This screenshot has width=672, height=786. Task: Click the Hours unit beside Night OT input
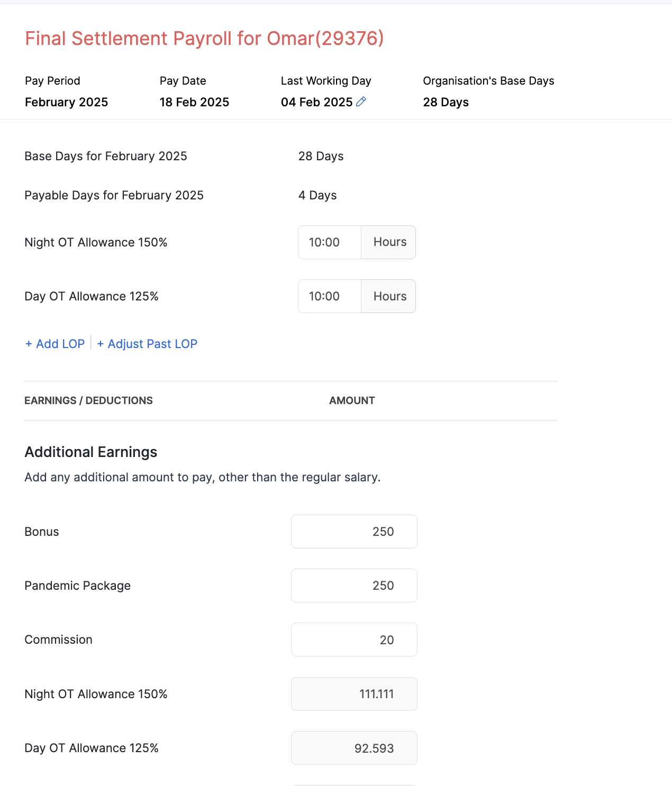click(x=389, y=242)
